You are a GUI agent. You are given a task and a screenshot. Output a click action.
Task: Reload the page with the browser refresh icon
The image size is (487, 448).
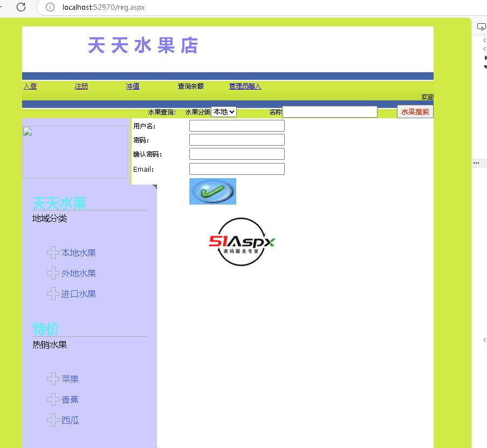pyautogui.click(x=21, y=7)
